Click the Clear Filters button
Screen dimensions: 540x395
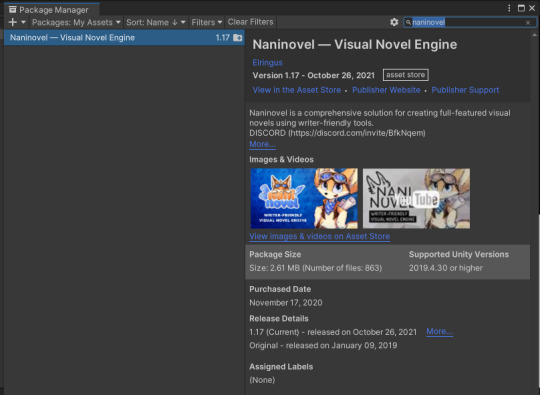pyautogui.click(x=250, y=22)
